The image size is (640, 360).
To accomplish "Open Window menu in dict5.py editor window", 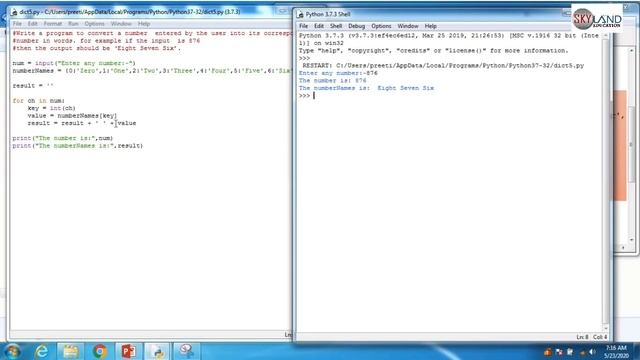I will point(121,24).
